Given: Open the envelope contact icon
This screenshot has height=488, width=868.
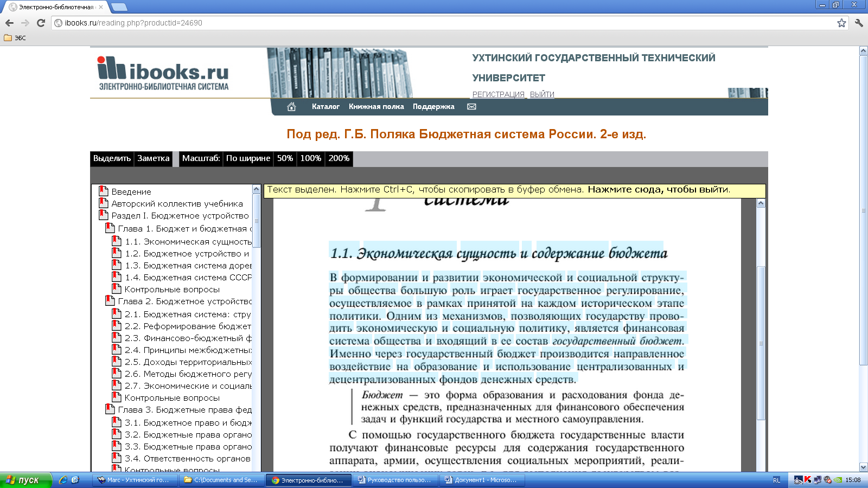Looking at the screenshot, I should pyautogui.click(x=471, y=107).
